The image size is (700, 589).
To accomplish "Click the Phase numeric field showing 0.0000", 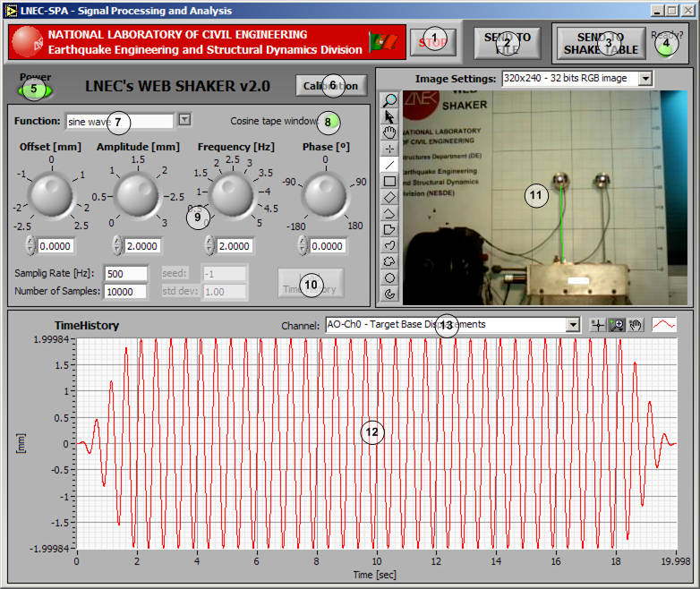I will coord(328,246).
